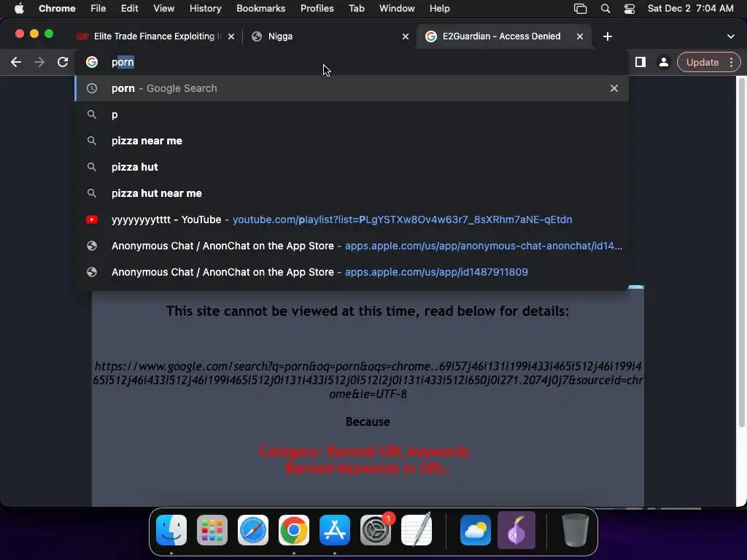Click the Google icon in the address bar
Viewport: 747px width, 560px height.
pyautogui.click(x=91, y=62)
